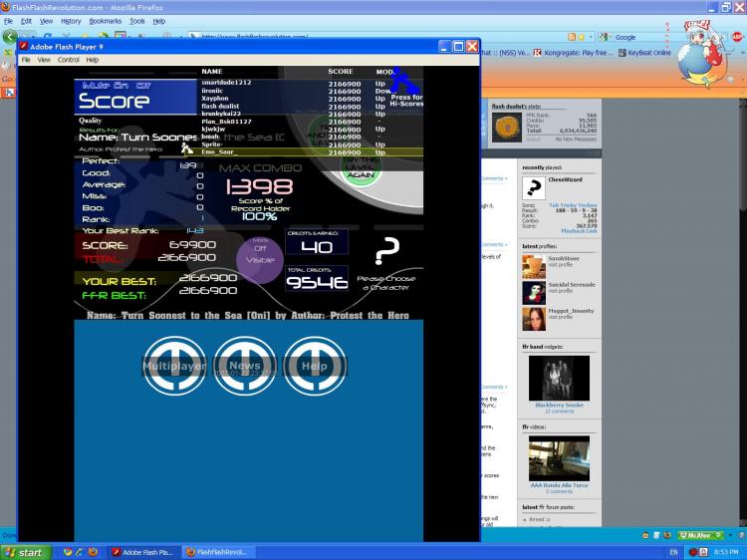Open the Blackberry Smoke link

[560, 406]
